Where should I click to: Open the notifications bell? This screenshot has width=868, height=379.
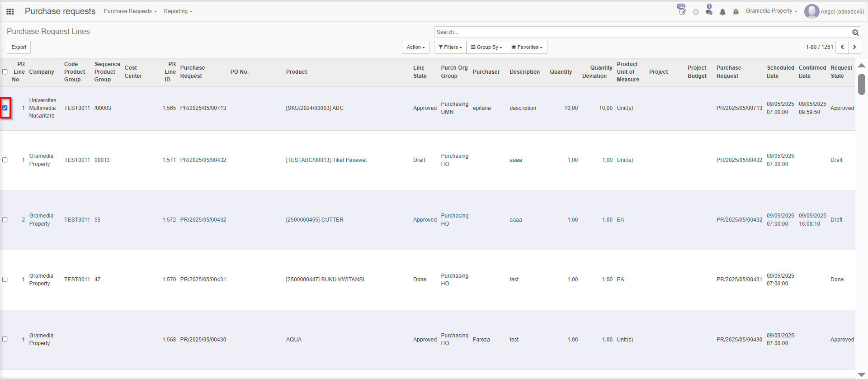722,12
